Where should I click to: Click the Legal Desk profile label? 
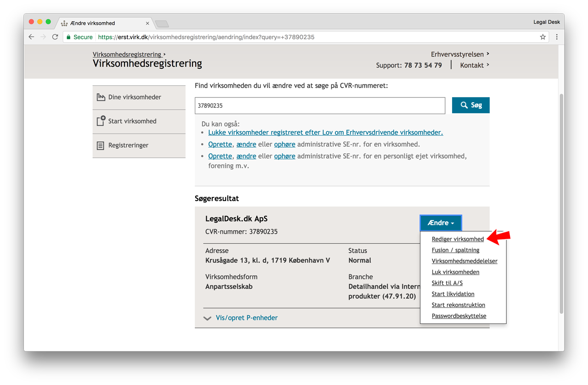[x=546, y=22]
